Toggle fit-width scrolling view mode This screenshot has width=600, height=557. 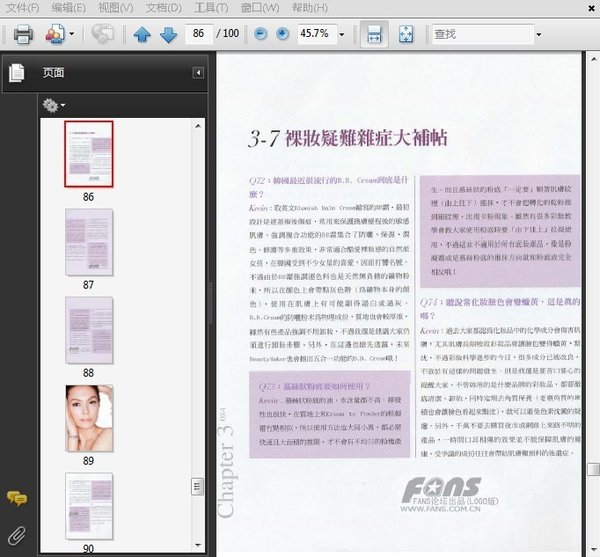tap(373, 34)
